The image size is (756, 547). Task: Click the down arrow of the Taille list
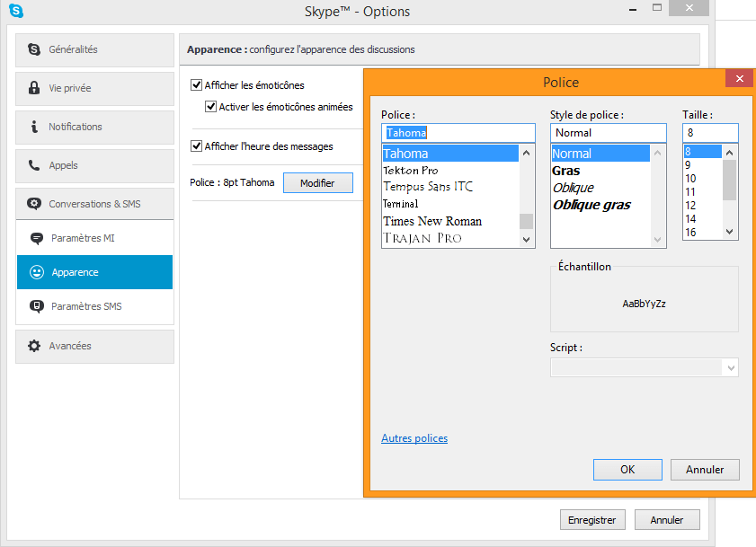tap(730, 232)
